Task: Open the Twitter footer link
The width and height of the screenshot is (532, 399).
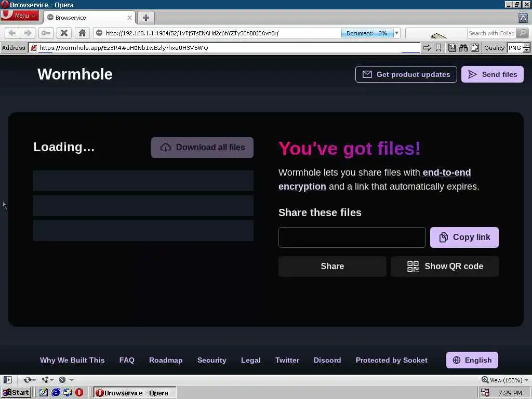Action: click(x=287, y=361)
